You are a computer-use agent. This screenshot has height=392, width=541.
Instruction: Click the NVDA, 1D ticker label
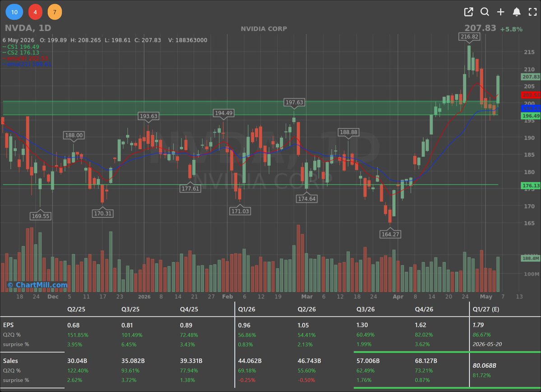pos(28,28)
